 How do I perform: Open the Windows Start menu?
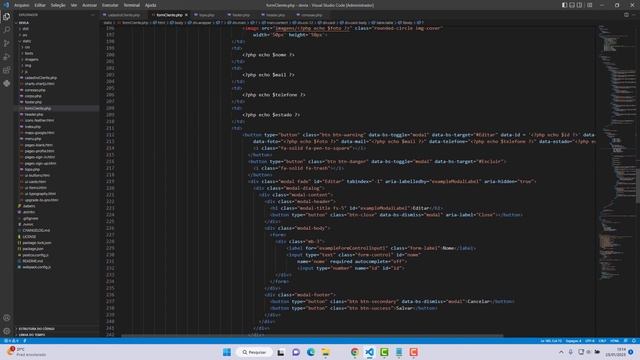tap(227, 352)
